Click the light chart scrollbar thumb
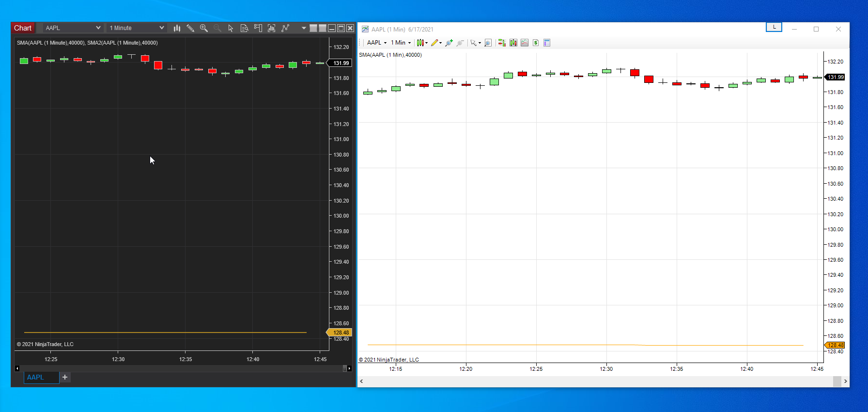 837,381
